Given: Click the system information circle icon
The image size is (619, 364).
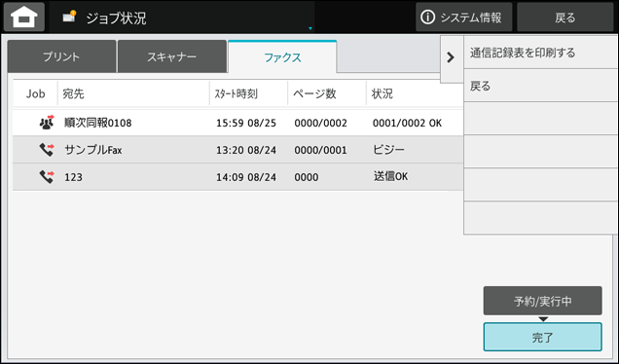Looking at the screenshot, I should coord(427,17).
